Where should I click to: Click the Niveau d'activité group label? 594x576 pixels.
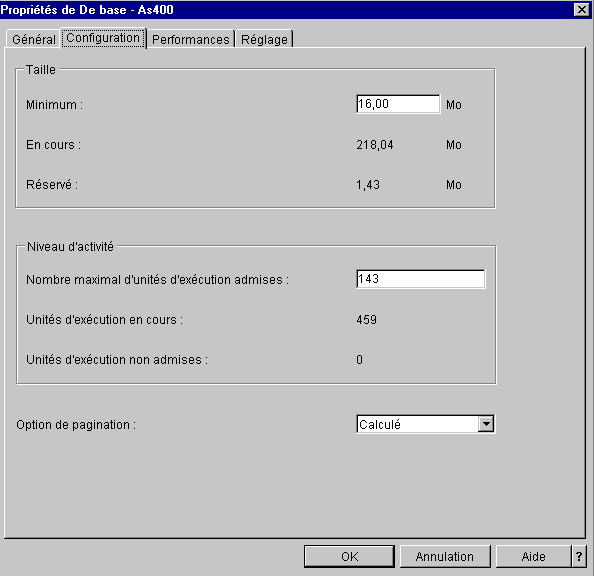point(70,247)
